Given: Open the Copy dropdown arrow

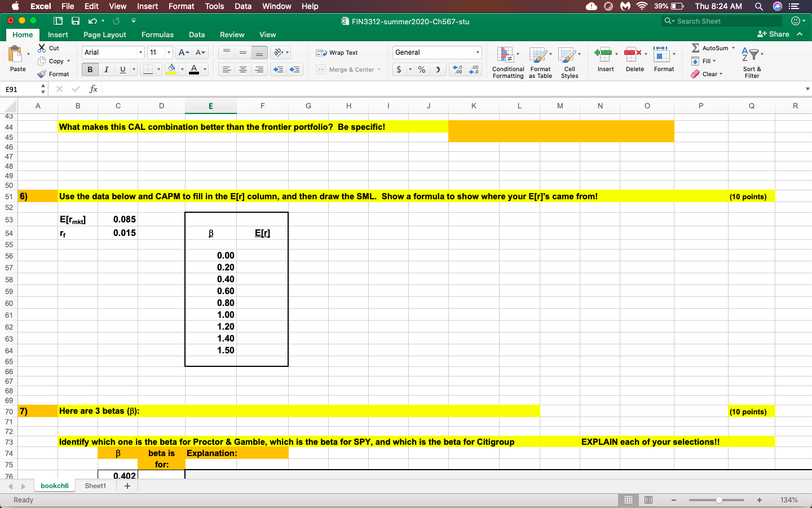Looking at the screenshot, I should coord(69,61).
